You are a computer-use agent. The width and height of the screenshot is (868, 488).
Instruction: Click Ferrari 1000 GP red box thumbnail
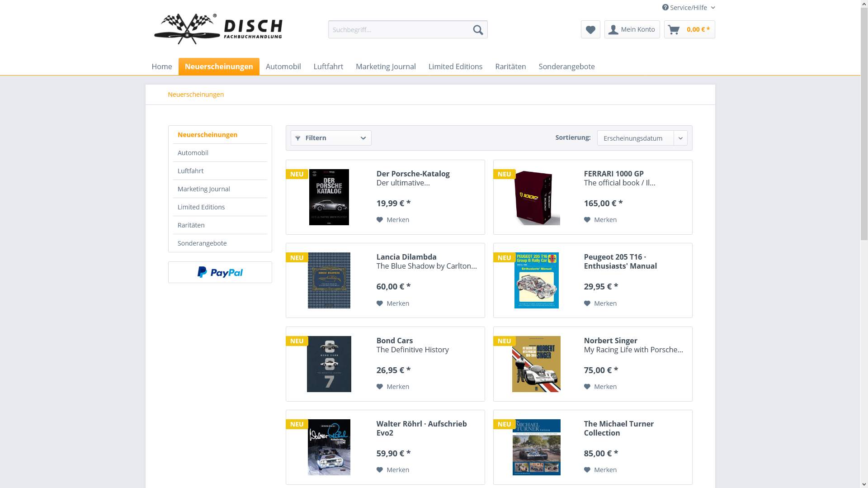point(537,197)
